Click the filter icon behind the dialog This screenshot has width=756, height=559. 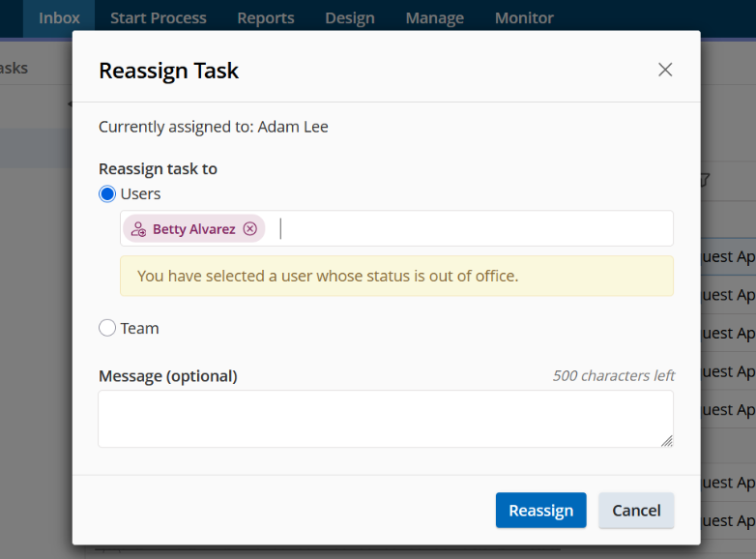pos(704,179)
